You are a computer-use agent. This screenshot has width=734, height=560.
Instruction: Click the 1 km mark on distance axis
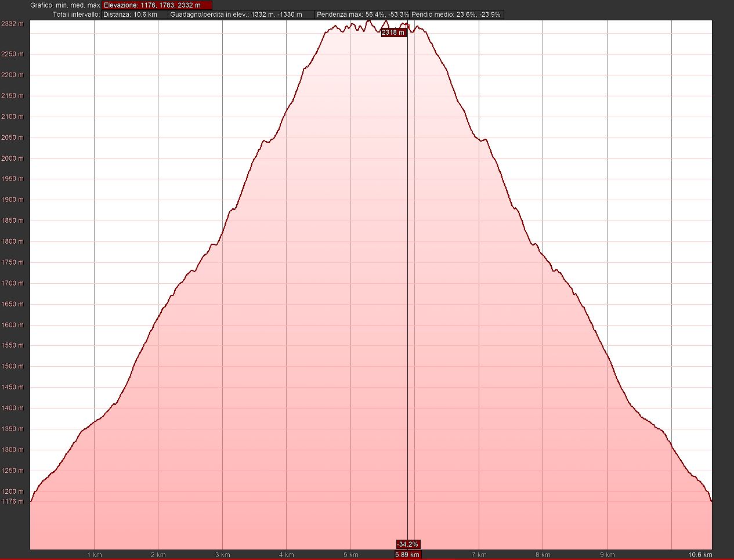coord(94,555)
